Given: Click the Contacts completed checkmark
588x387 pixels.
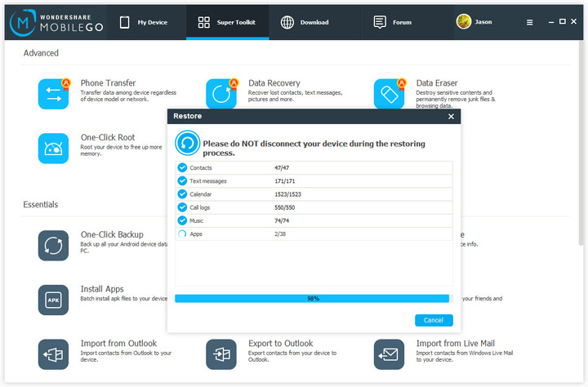Looking at the screenshot, I should pyautogui.click(x=182, y=167).
